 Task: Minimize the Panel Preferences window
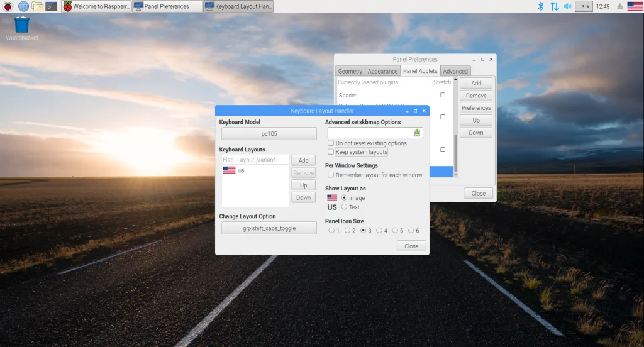click(x=474, y=60)
